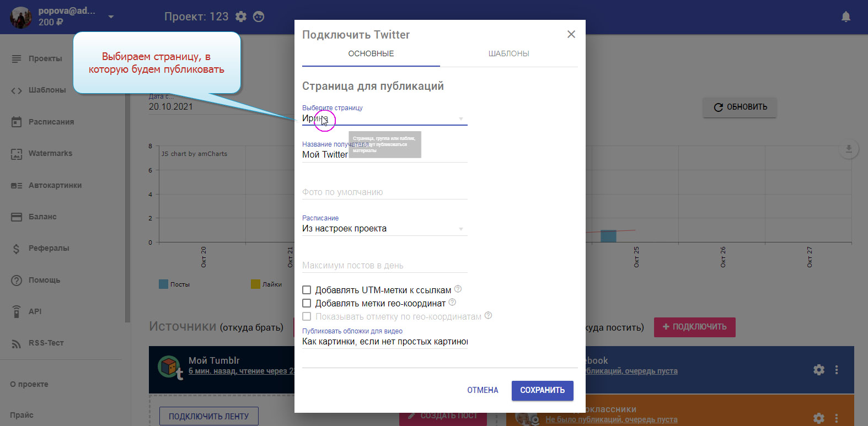Click the project settings gear icon
The width and height of the screenshot is (868, 426).
tap(241, 17)
